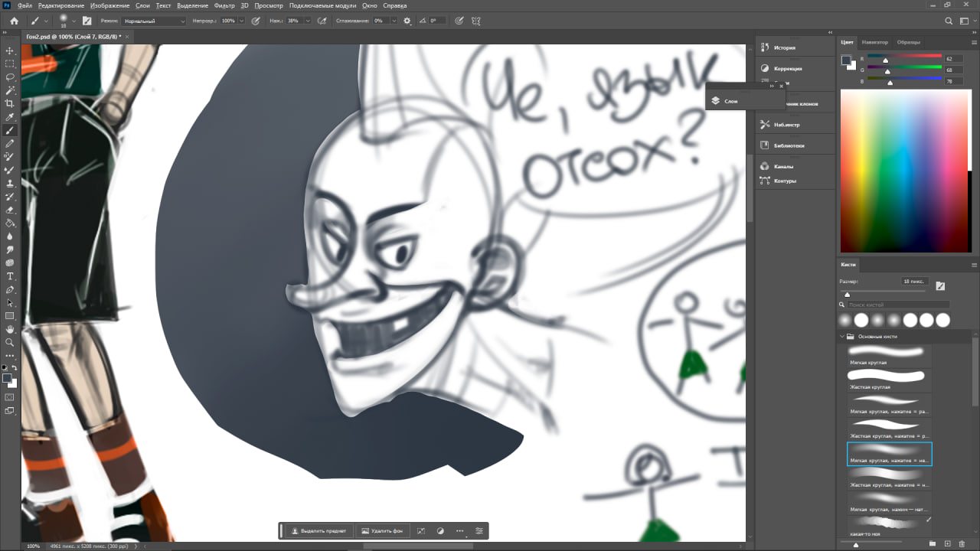The width and height of the screenshot is (980, 551).
Task: Click the 'Удалить фон' button
Action: 382,530
